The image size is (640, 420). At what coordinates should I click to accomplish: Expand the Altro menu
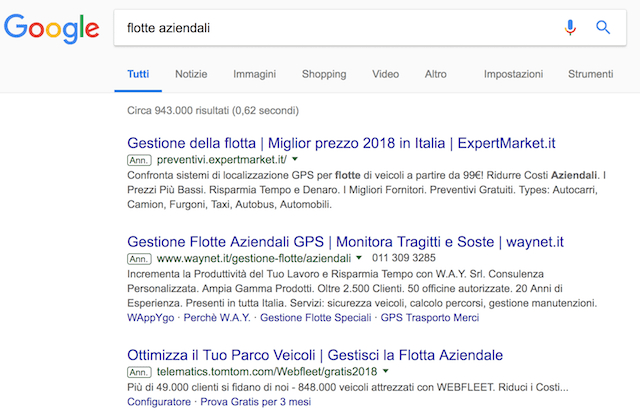[436, 74]
